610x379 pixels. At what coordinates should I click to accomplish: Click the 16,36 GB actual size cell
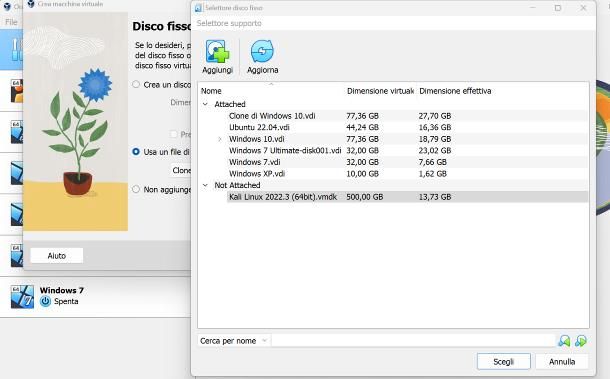[435, 127]
